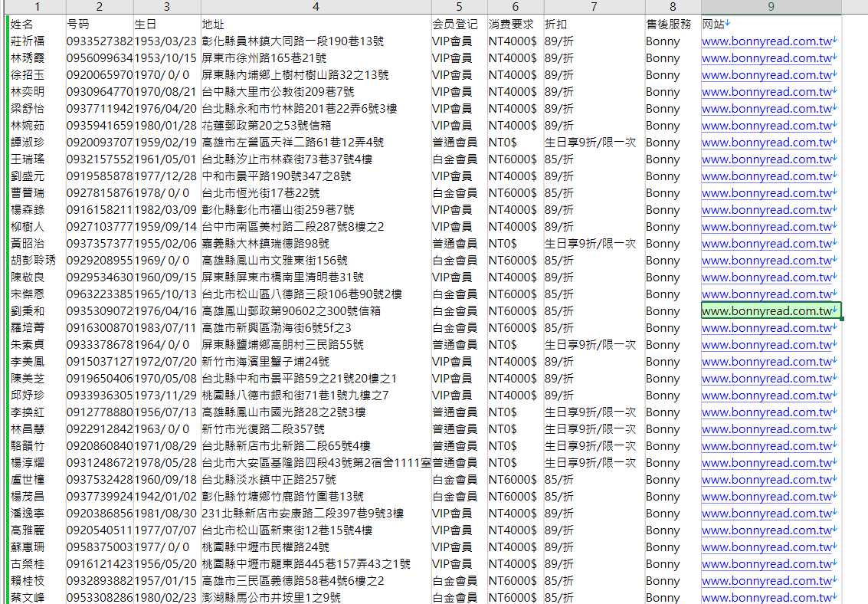Select NT0$ cell in 黃昭治 row

(x=516, y=244)
